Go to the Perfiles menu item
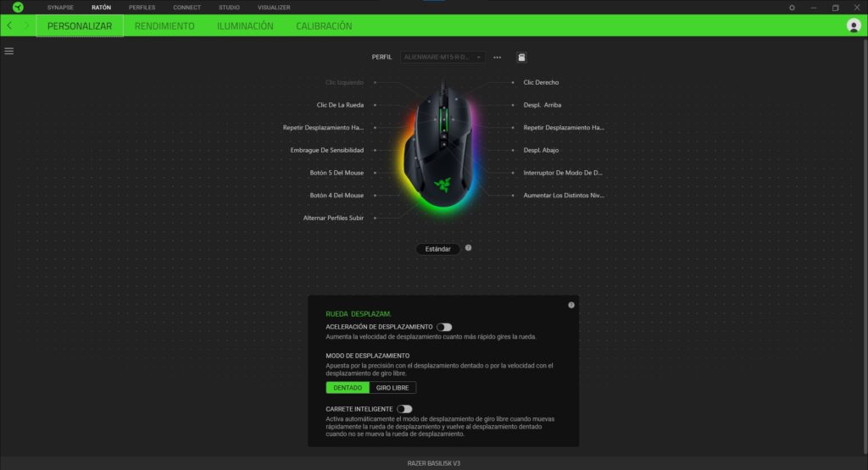This screenshot has height=470, width=868. [142, 8]
